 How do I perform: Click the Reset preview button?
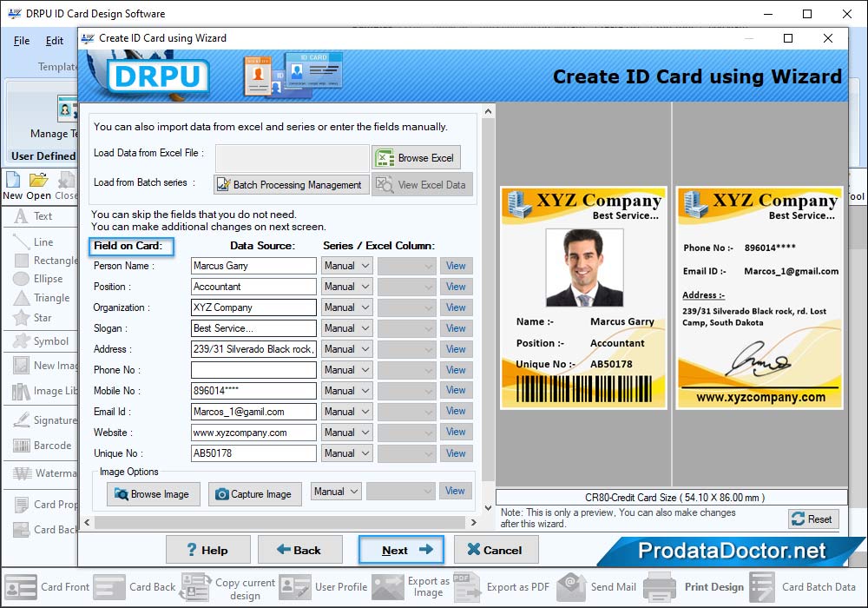(813, 519)
